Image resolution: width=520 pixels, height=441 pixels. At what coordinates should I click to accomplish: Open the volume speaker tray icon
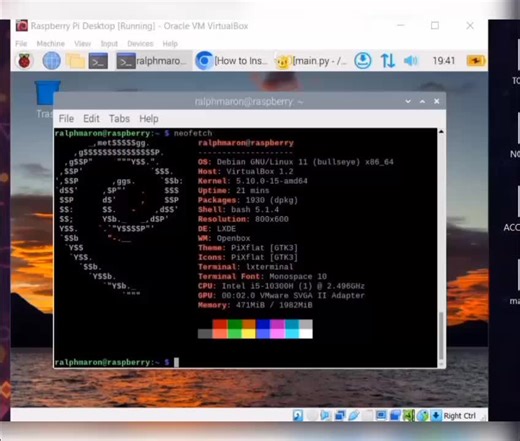(x=410, y=61)
